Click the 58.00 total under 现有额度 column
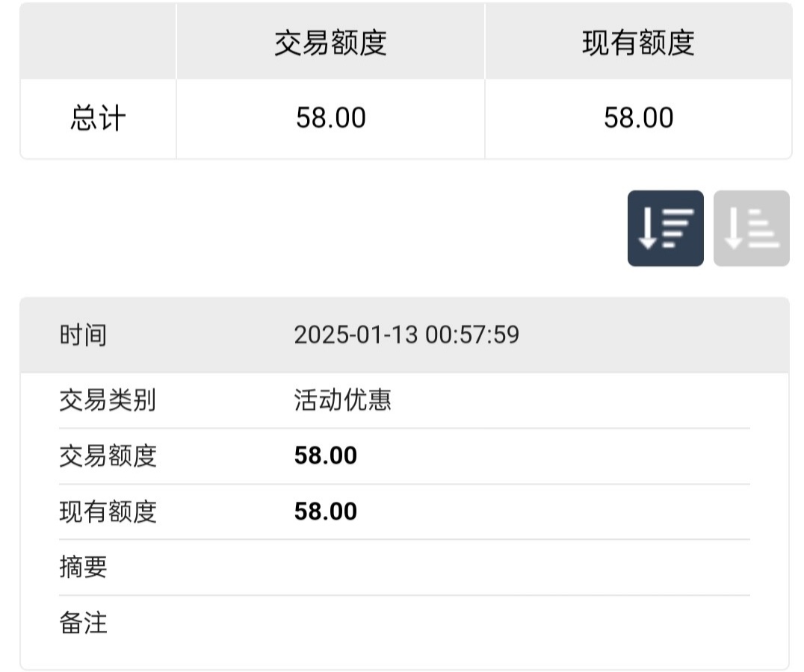Image resolution: width=804 pixels, height=672 pixels. pos(638,118)
